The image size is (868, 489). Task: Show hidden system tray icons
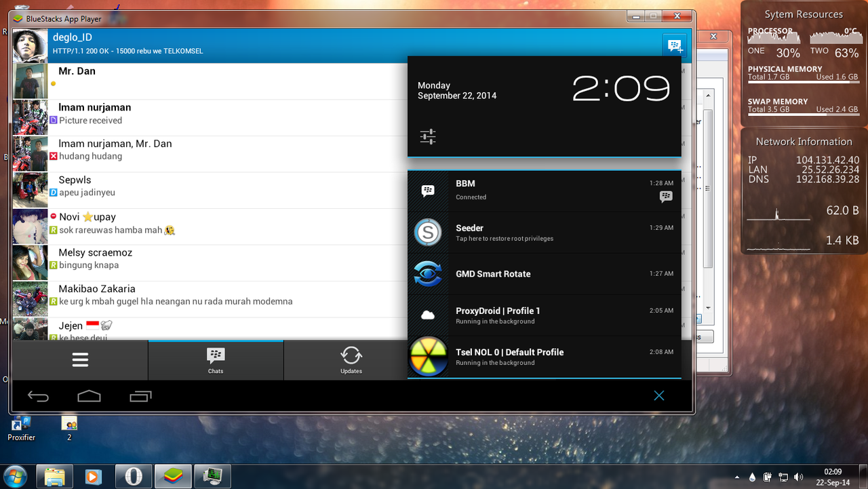point(737,477)
